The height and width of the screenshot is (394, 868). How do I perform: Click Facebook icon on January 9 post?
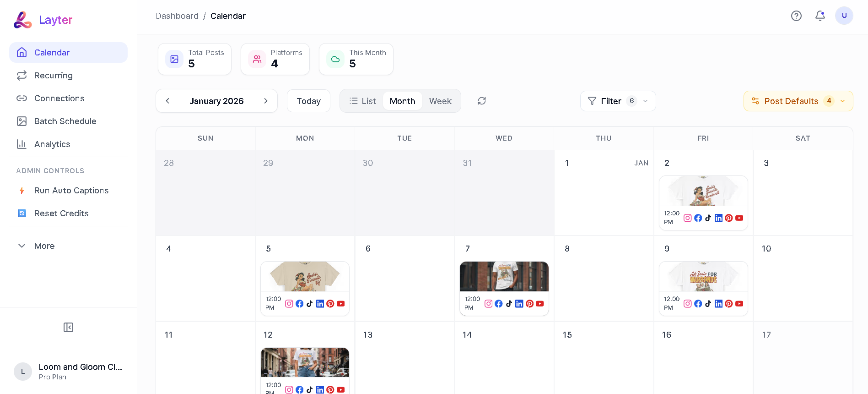tap(698, 304)
